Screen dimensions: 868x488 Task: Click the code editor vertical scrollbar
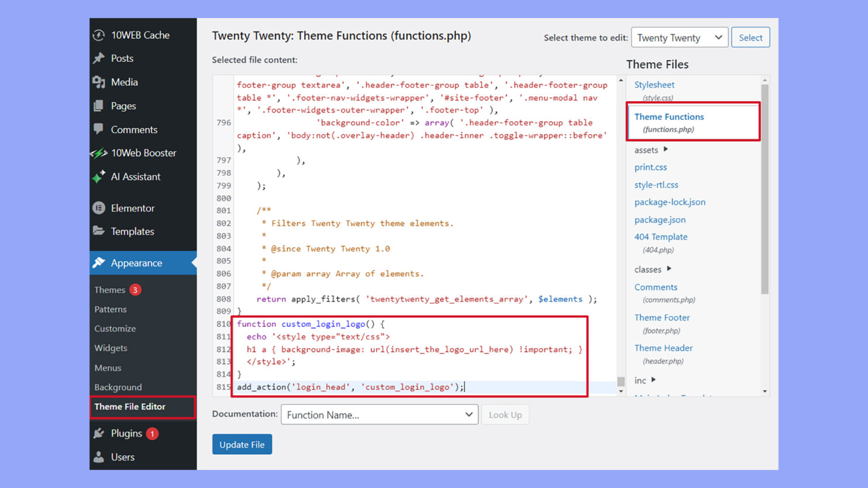(621, 234)
